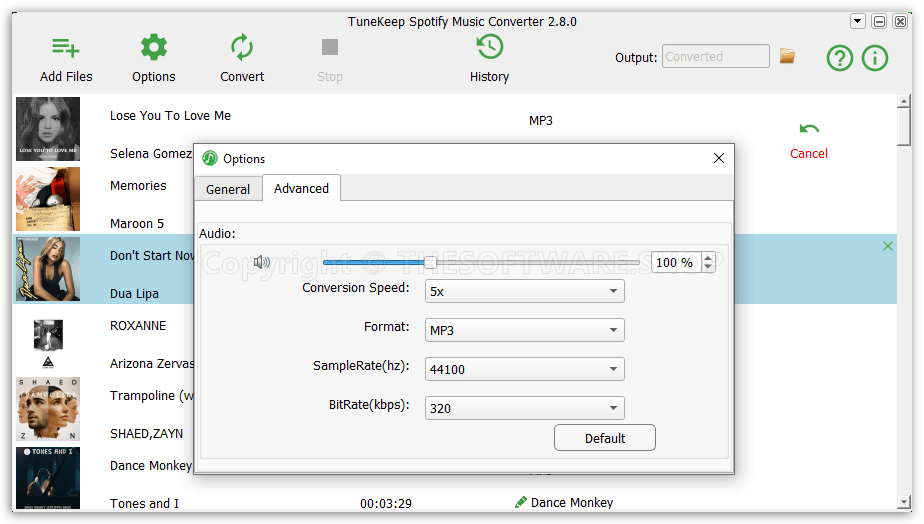Open the Format MP3 dropdown
Viewport: 924px width, 524px height.
point(524,330)
